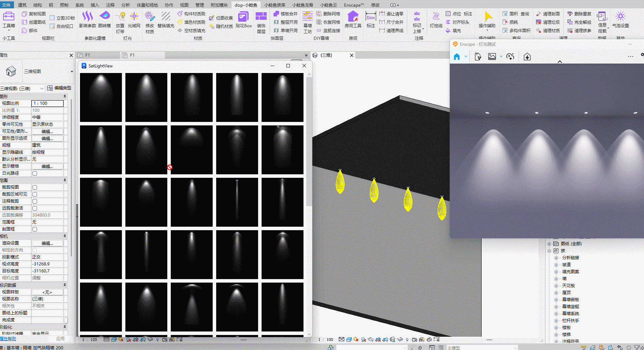Click the 替换填充 tool
Image resolution: width=644 pixels, height=350 pixels.
(166, 20)
